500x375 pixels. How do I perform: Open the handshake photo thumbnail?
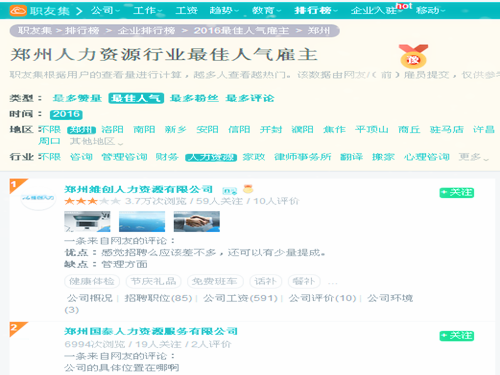(197, 221)
